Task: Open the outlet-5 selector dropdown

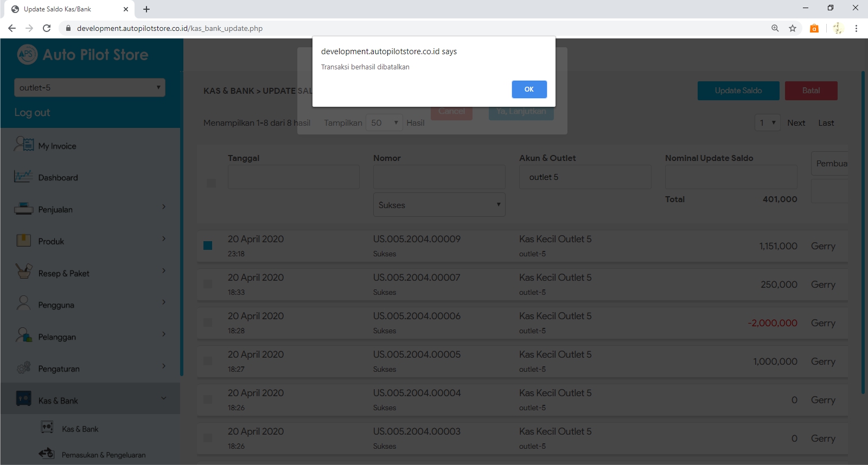Action: coord(90,88)
